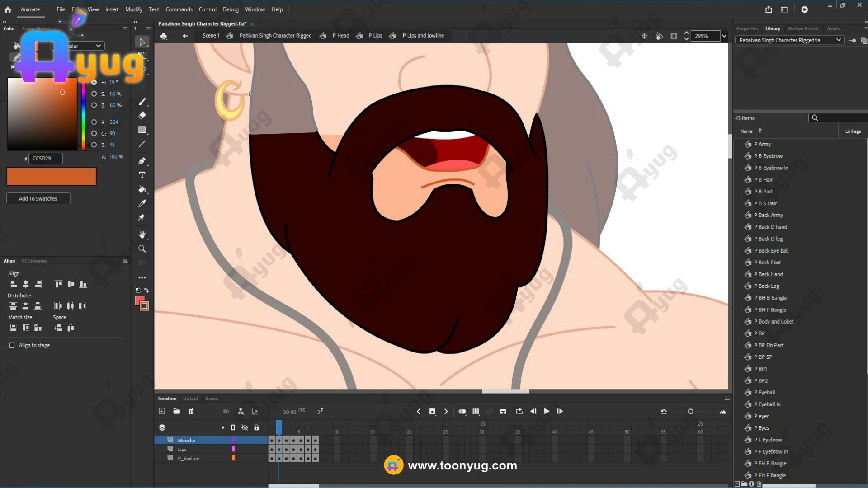The height and width of the screenshot is (488, 868).
Task: Open the stage zoom percentage dropdown
Action: tap(724, 36)
